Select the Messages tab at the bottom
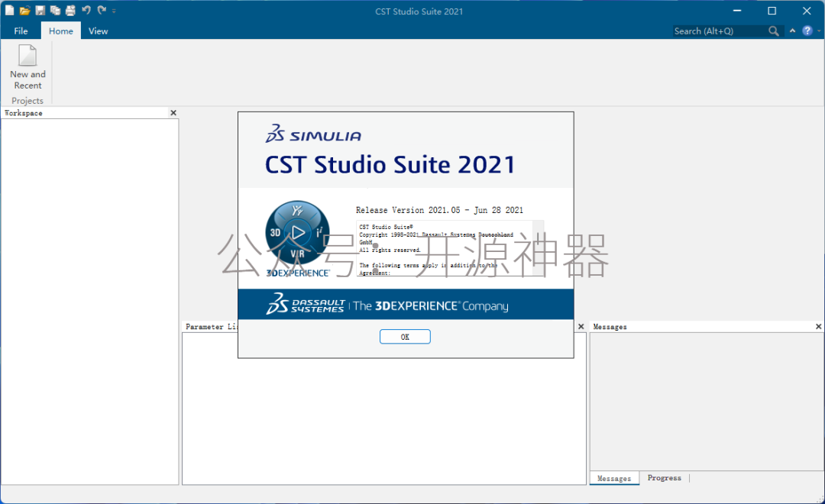 (x=614, y=478)
